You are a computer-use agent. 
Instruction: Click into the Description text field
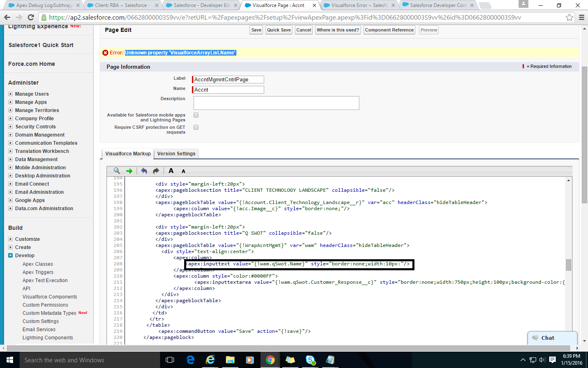pyautogui.click(x=276, y=103)
